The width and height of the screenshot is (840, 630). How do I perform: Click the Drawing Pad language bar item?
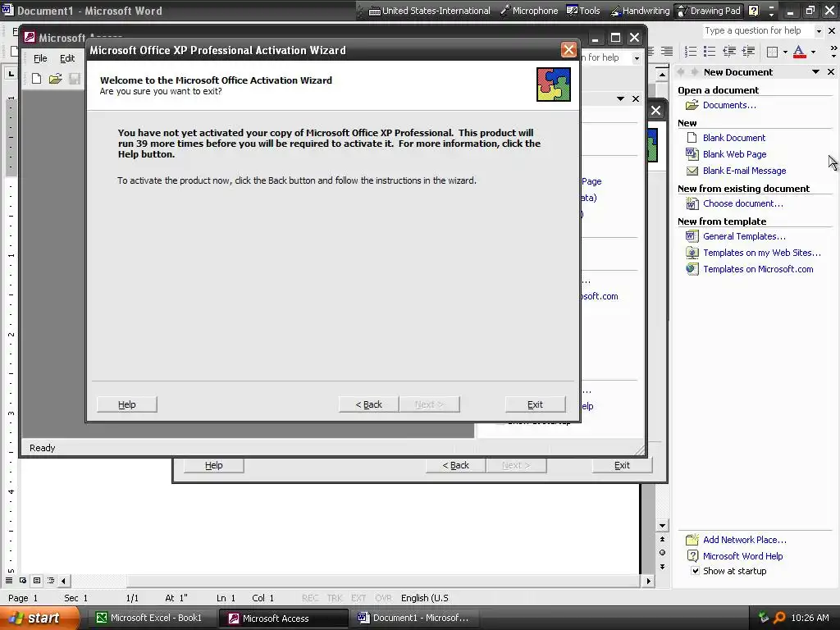point(710,11)
